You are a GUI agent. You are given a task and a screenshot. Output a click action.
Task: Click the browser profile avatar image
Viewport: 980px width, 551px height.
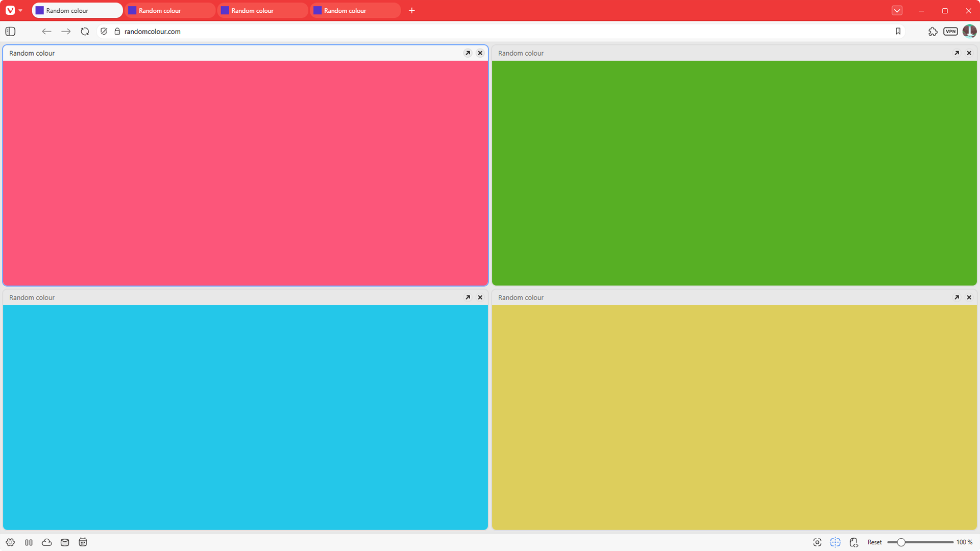969,31
